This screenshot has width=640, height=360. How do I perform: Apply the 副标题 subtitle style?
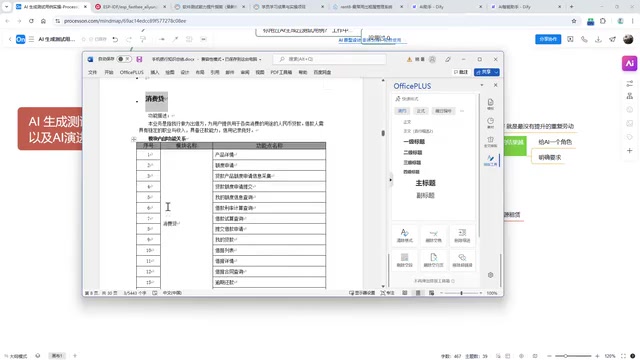(x=425, y=196)
